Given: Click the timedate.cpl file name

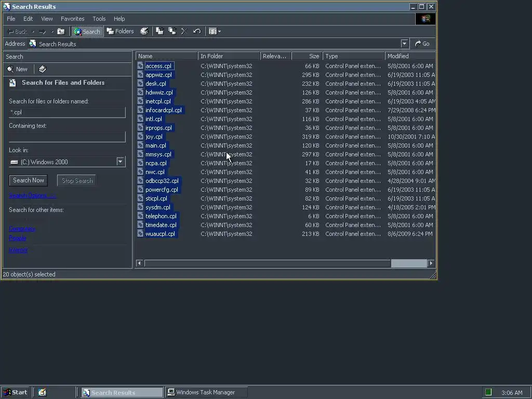Looking at the screenshot, I should point(161,225).
